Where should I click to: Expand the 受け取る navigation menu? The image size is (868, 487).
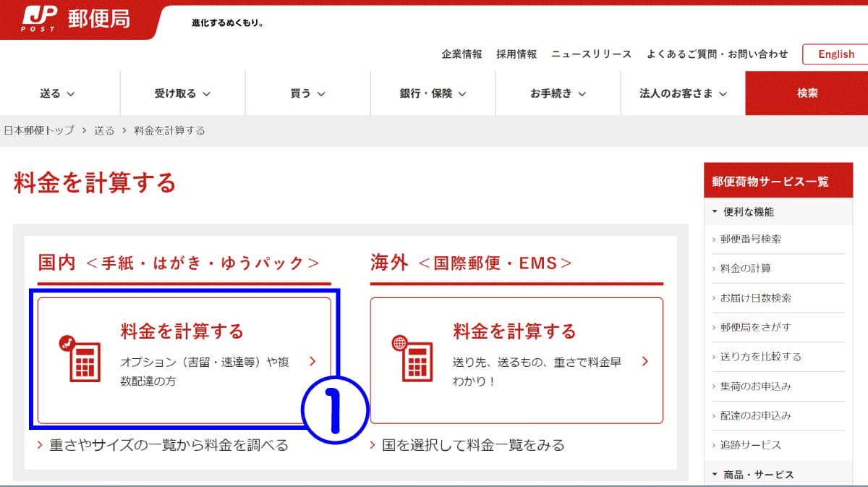point(182,93)
